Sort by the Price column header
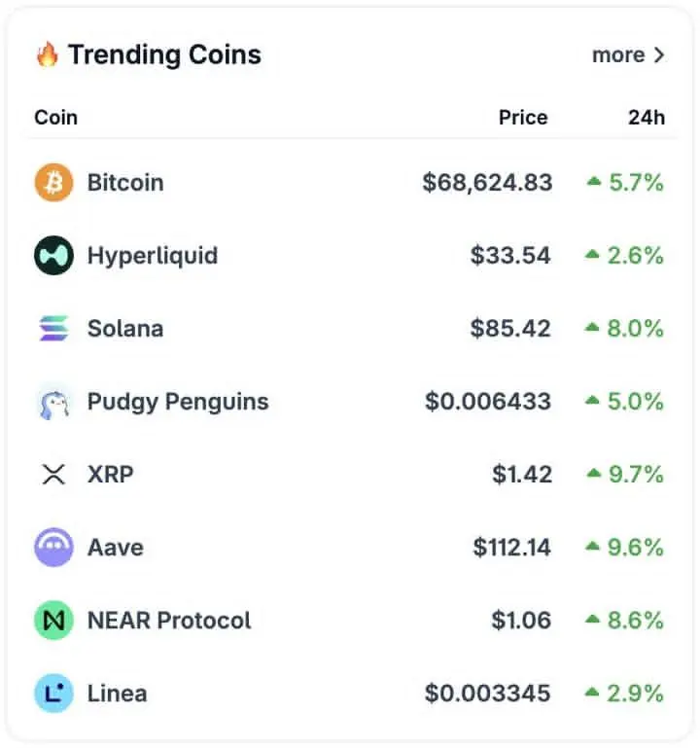 tap(523, 118)
